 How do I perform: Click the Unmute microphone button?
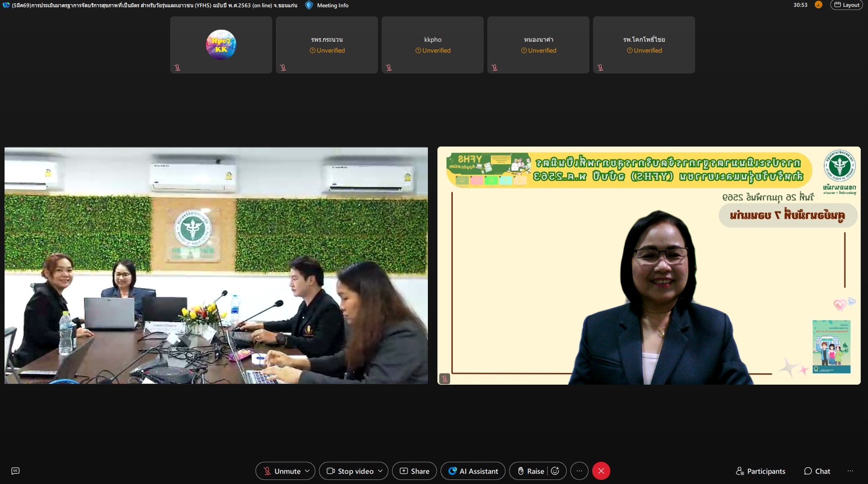[281, 471]
